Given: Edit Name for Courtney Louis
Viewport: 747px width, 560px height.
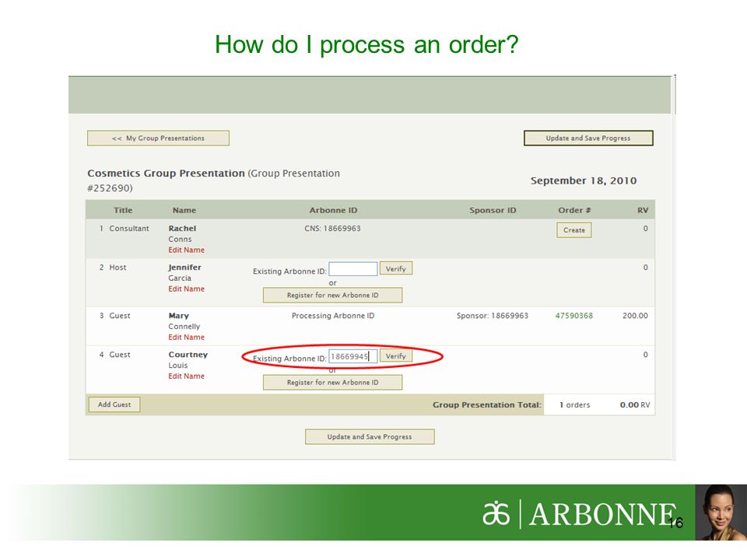Looking at the screenshot, I should (186, 376).
